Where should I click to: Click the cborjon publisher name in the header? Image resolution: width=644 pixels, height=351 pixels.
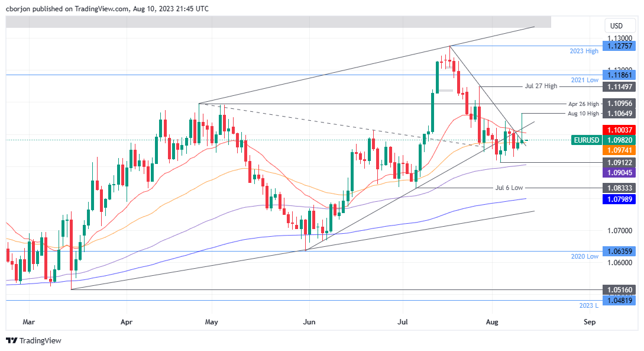(x=18, y=9)
